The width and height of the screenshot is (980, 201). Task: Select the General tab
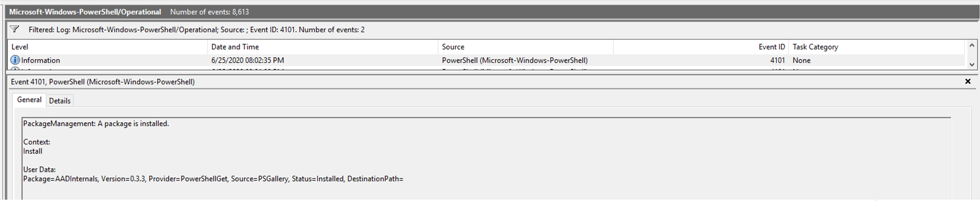point(29,100)
